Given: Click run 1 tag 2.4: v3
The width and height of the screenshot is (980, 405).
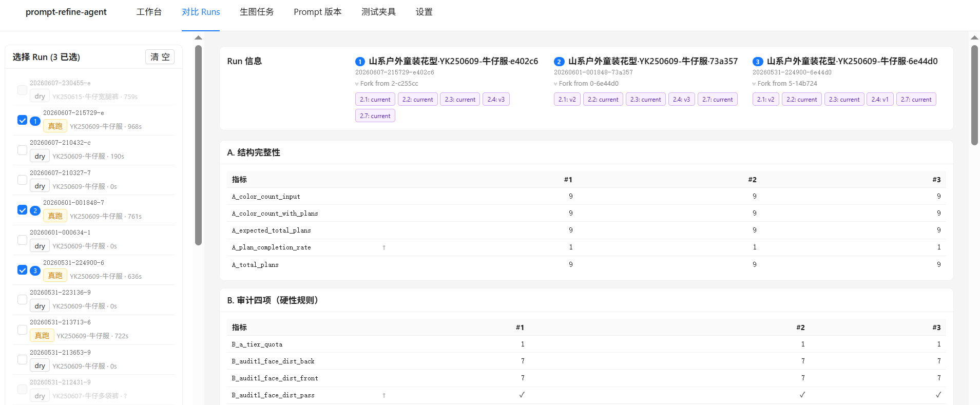Looking at the screenshot, I should (496, 100).
